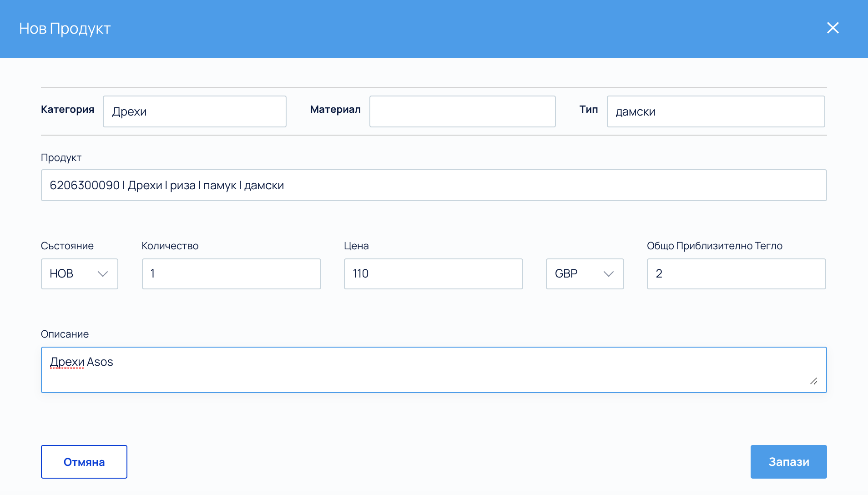Click the Тип label

pos(588,109)
